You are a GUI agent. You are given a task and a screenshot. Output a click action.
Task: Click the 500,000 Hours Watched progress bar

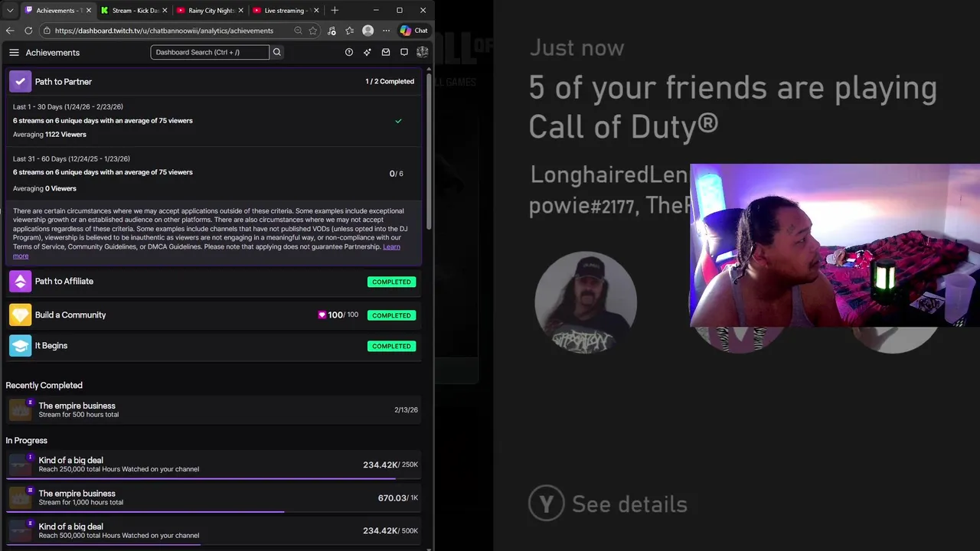click(214, 544)
